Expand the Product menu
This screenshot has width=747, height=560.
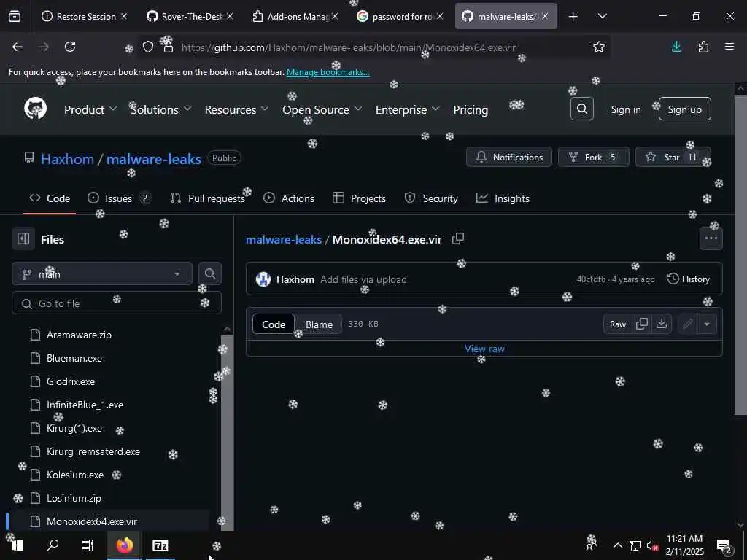(90, 109)
